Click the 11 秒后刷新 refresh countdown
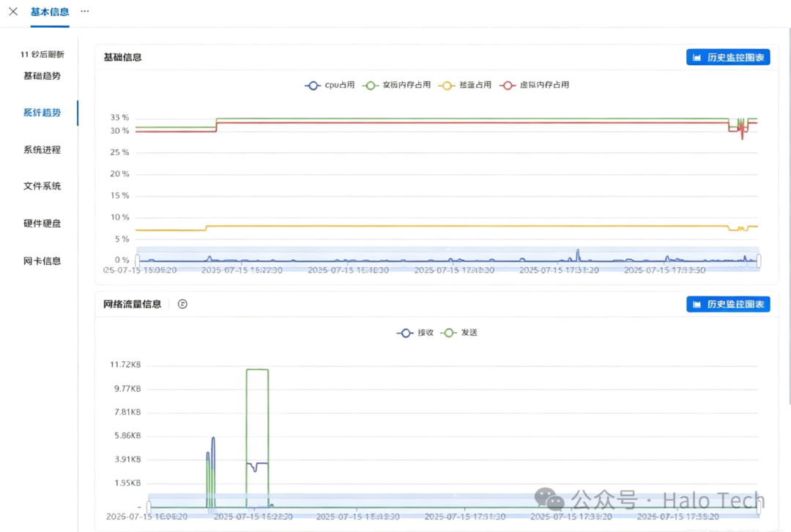 click(x=42, y=54)
